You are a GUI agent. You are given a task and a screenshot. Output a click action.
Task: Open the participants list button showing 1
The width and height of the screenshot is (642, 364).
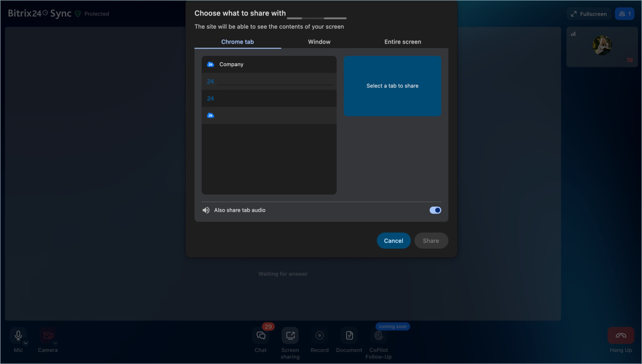coord(624,14)
